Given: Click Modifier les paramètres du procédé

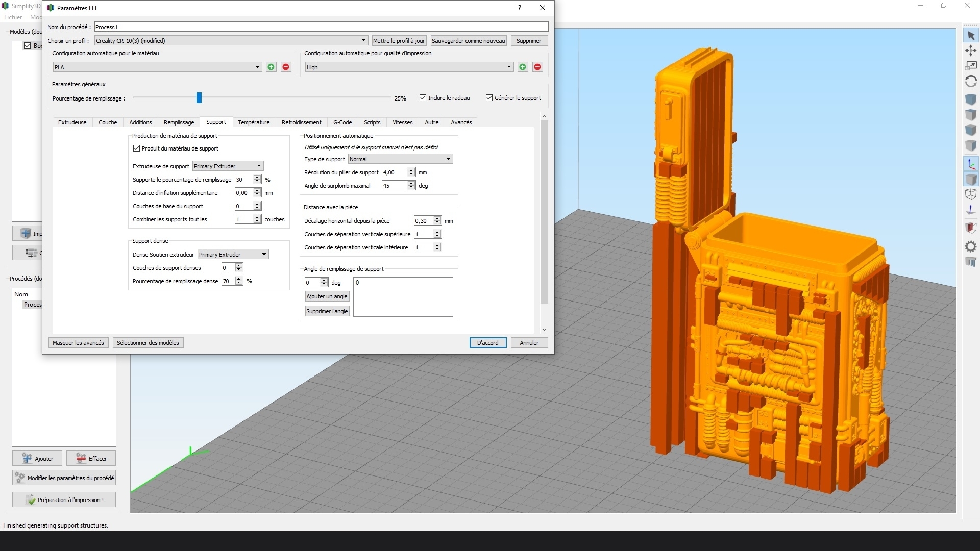Looking at the screenshot, I should coord(64,478).
